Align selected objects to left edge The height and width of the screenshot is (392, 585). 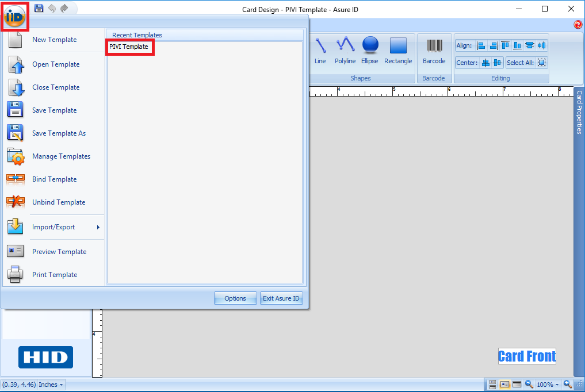coord(481,45)
